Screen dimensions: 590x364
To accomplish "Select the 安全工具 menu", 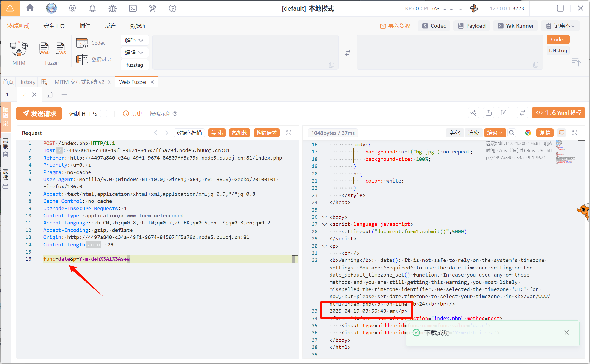I will [x=54, y=26].
